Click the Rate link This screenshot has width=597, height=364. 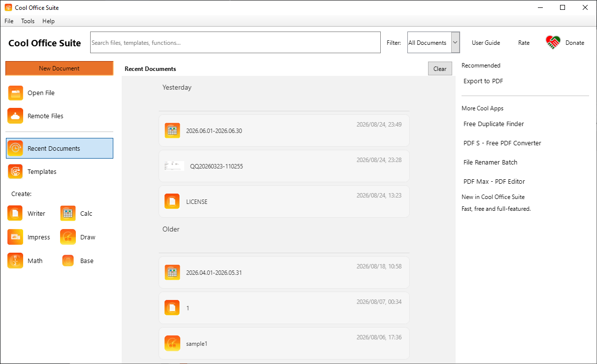pyautogui.click(x=524, y=43)
